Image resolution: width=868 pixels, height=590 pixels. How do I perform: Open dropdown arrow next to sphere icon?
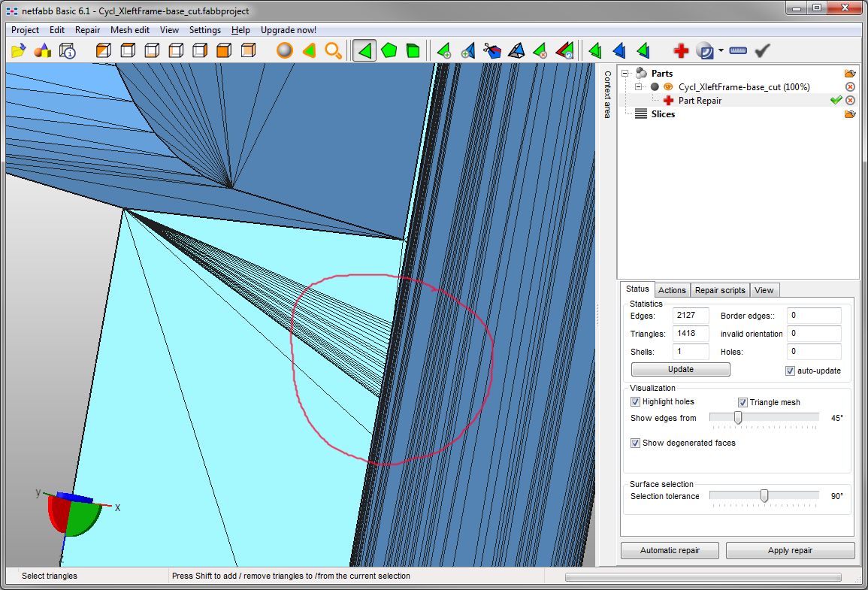coord(721,51)
